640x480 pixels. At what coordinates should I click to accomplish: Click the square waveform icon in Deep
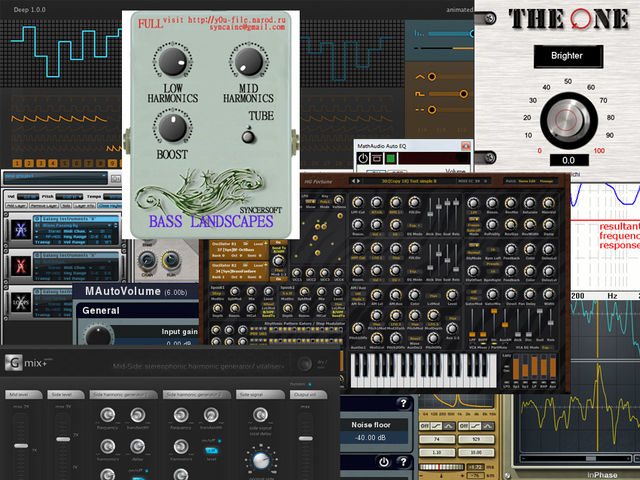coord(420,94)
